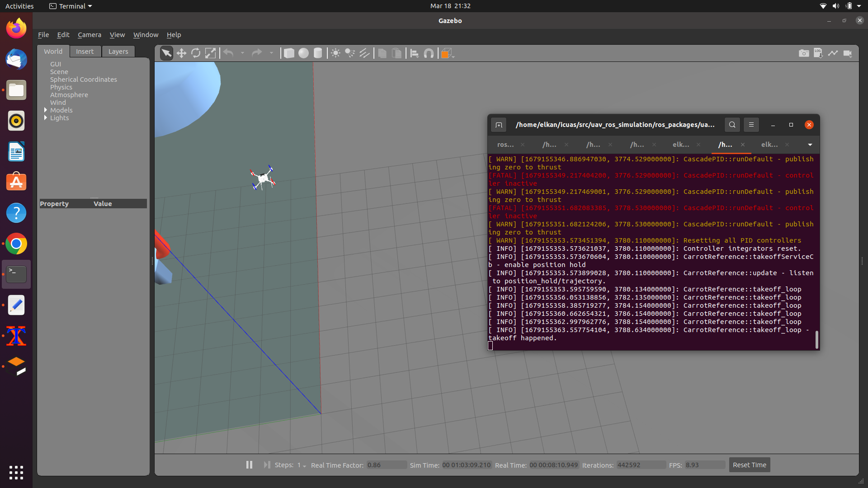Switch to the Insert tab
This screenshot has width=868, height=488.
click(85, 51)
